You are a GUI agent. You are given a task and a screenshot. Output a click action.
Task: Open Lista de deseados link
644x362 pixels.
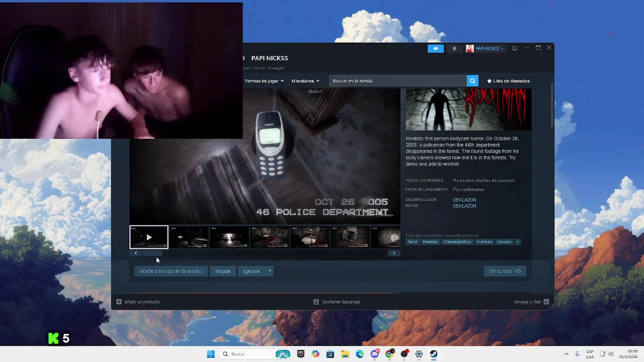508,81
